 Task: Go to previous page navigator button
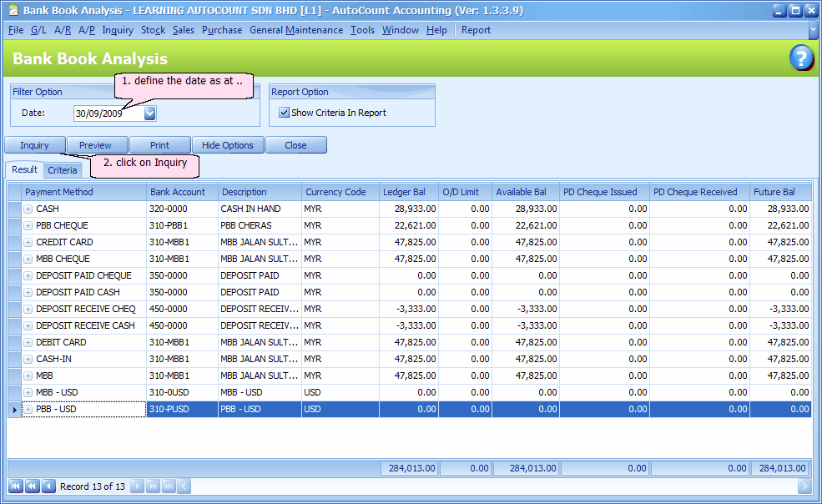click(32, 486)
